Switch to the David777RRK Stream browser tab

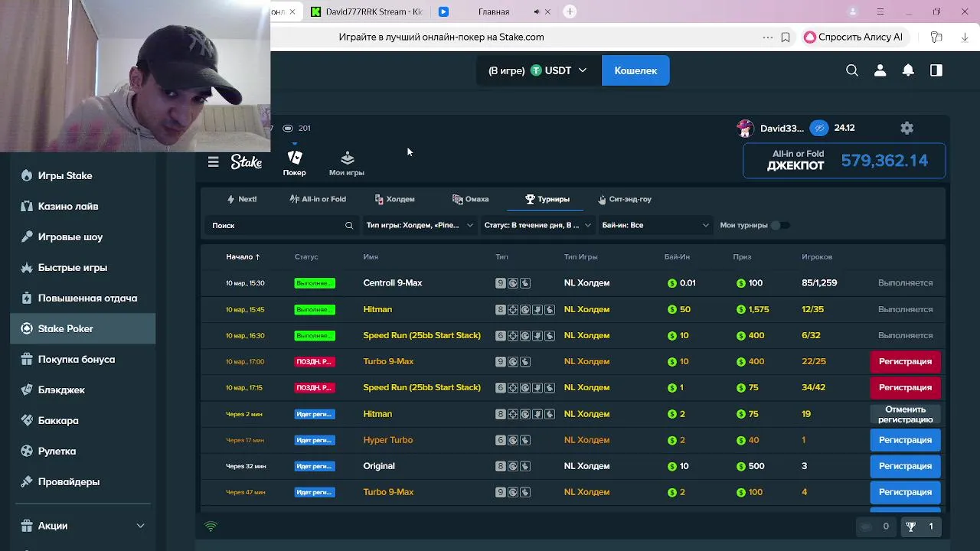367,11
